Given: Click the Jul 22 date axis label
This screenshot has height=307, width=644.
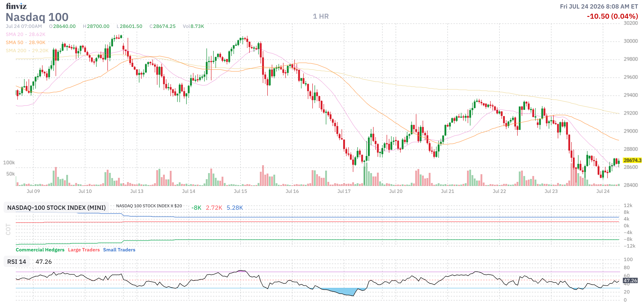Looking at the screenshot, I should tap(499, 191).
